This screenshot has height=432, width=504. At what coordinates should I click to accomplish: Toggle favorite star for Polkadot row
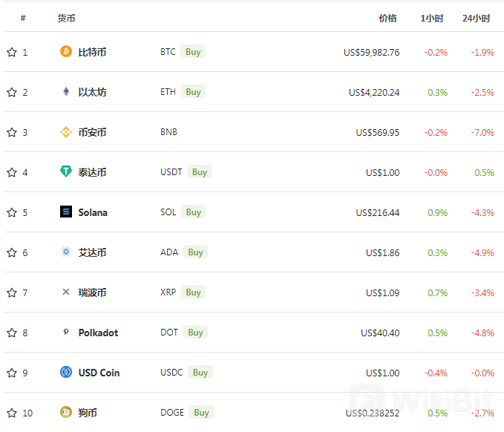point(12,333)
